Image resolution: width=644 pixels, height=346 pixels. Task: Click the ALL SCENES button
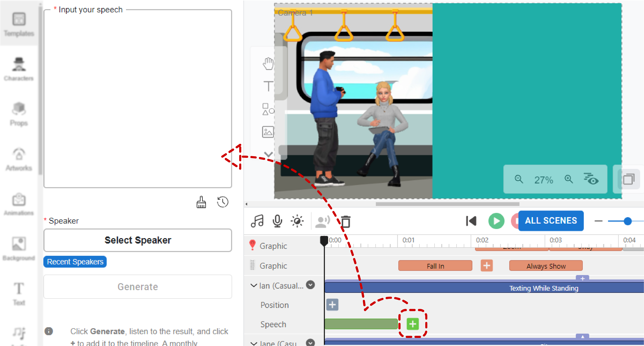coord(551,221)
